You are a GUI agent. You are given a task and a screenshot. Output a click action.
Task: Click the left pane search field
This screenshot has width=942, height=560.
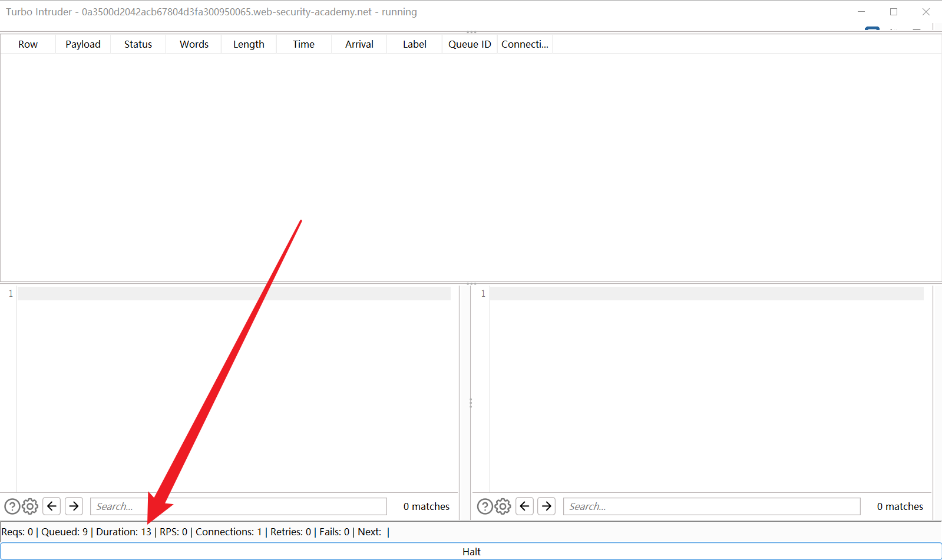point(238,506)
